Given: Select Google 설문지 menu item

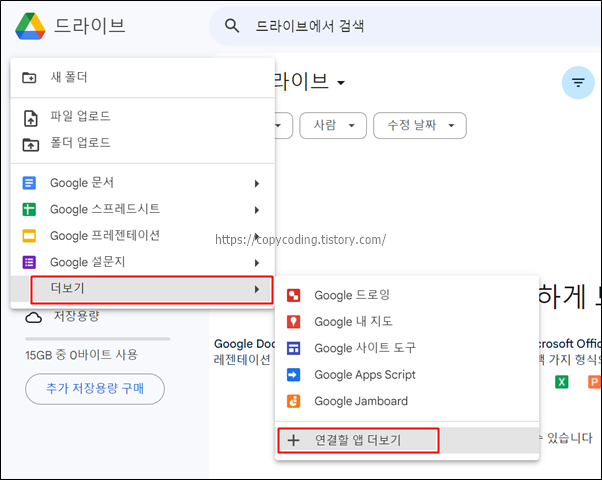Looking at the screenshot, I should click(x=142, y=262).
